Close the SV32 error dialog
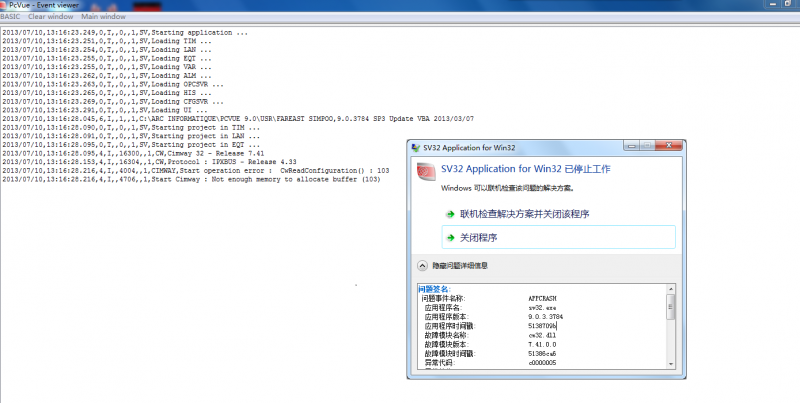The image size is (800, 403). [x=669, y=146]
